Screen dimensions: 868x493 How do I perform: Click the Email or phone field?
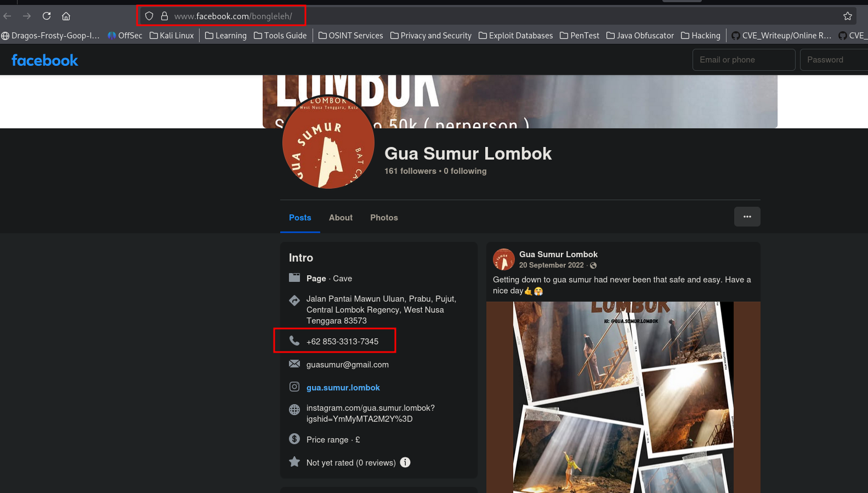[744, 60]
